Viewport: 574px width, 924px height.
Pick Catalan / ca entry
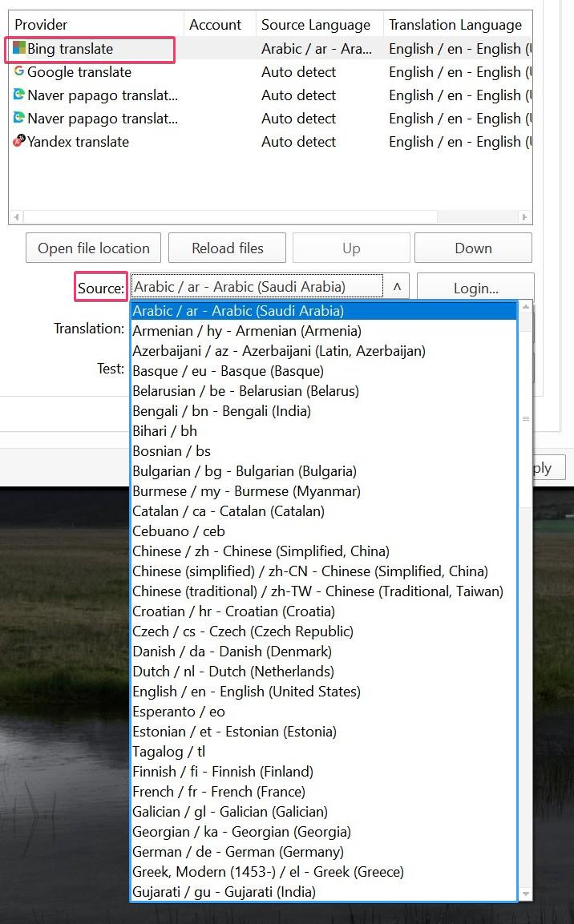(324, 511)
